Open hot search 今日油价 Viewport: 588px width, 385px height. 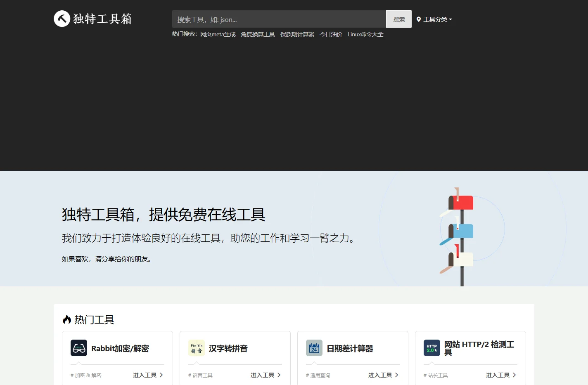click(331, 34)
